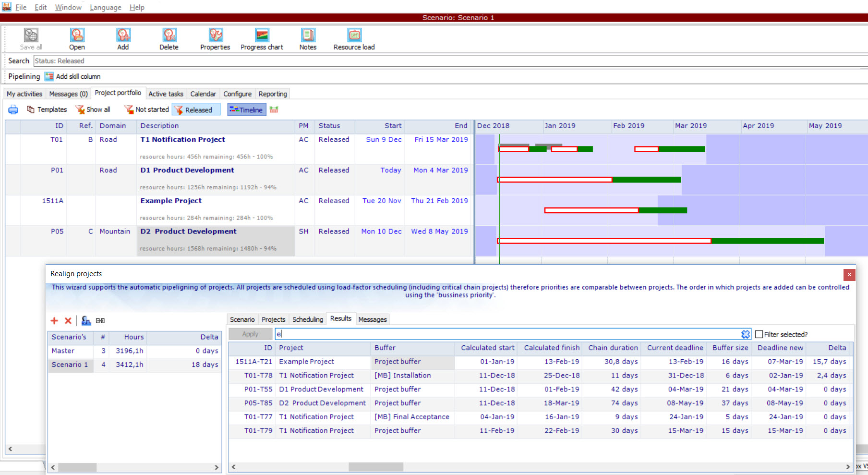Select the Templates filter
This screenshot has height=475, width=868.
tap(47, 110)
